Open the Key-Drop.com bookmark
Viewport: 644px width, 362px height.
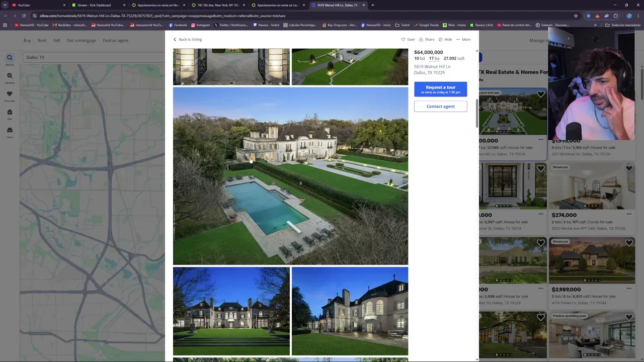point(340,25)
